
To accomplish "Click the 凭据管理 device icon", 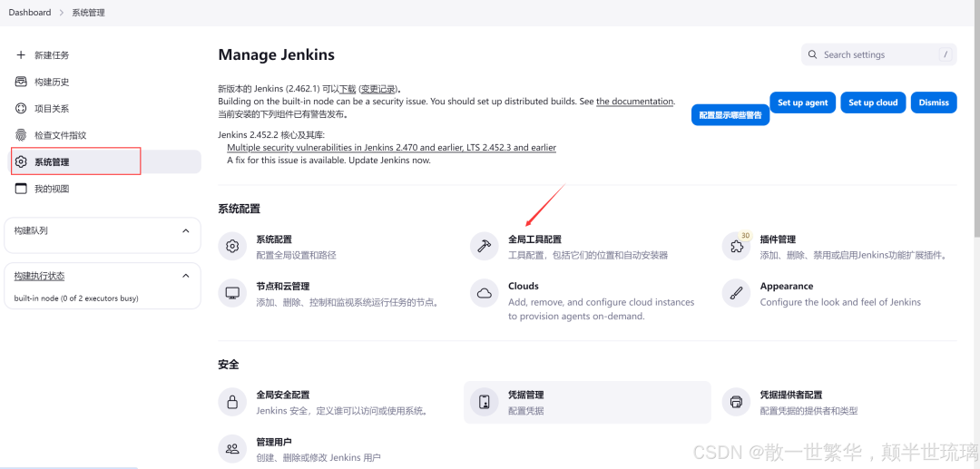I will [485, 402].
